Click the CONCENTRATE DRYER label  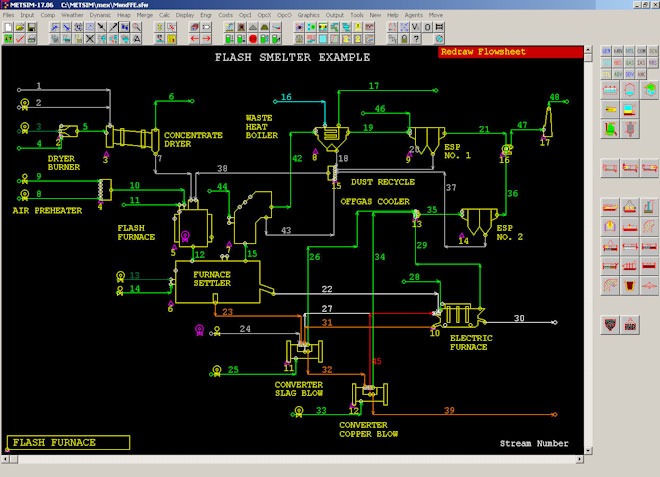click(193, 139)
